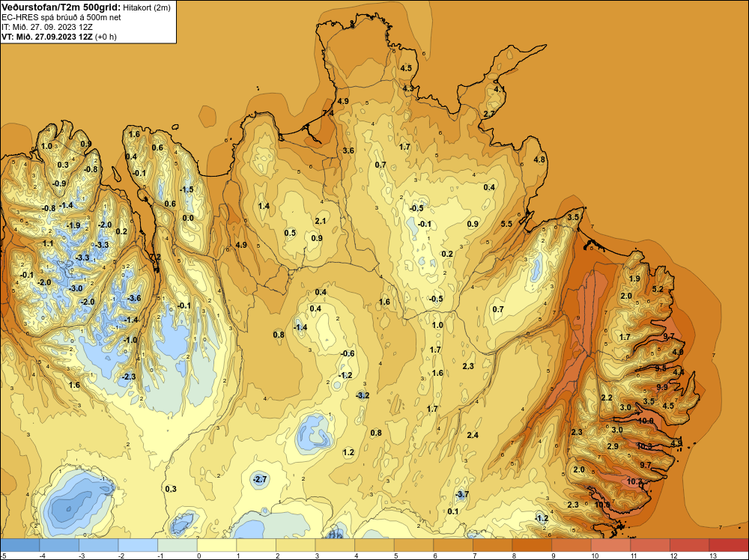Select the '2.2' temperature label
The height and width of the screenshot is (560, 749).
607,398
